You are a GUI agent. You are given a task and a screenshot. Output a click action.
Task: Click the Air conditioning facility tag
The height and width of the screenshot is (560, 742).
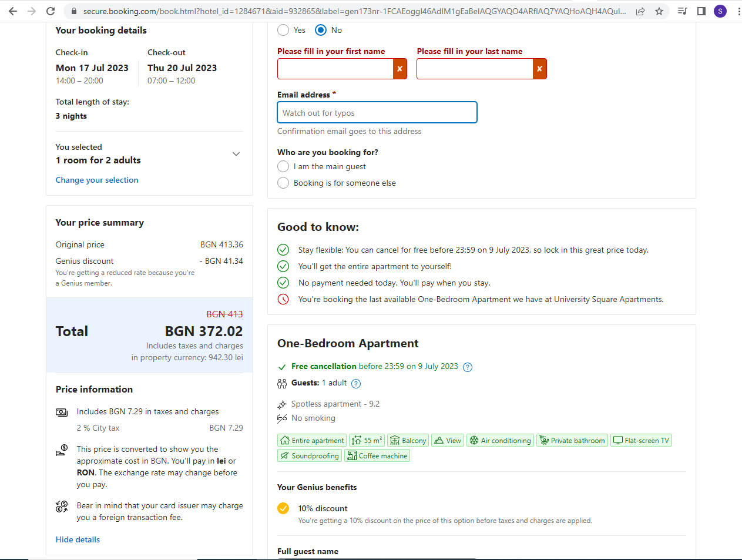click(500, 441)
